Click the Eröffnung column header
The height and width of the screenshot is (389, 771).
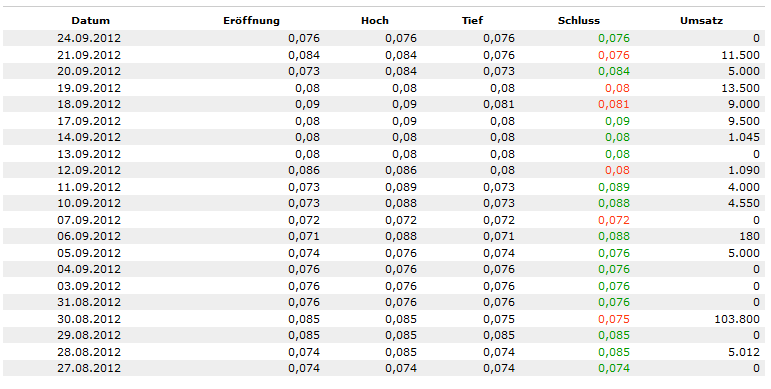[x=251, y=21]
